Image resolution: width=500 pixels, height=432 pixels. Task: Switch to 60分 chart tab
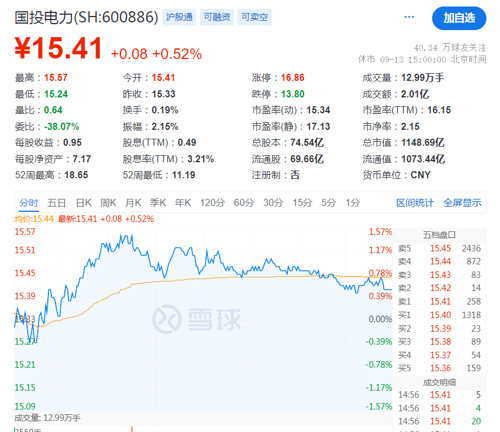click(244, 203)
